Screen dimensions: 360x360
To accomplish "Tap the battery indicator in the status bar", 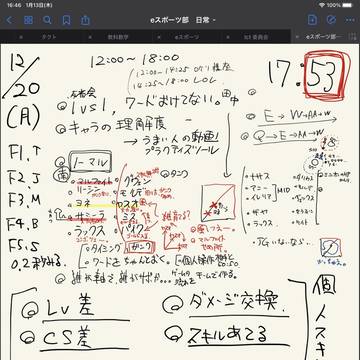I will (x=347, y=5).
